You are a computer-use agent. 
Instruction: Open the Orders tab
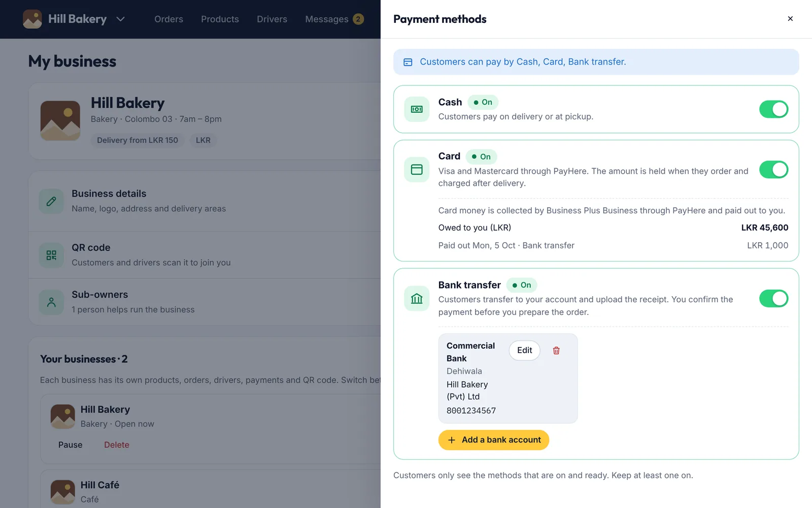pyautogui.click(x=168, y=19)
